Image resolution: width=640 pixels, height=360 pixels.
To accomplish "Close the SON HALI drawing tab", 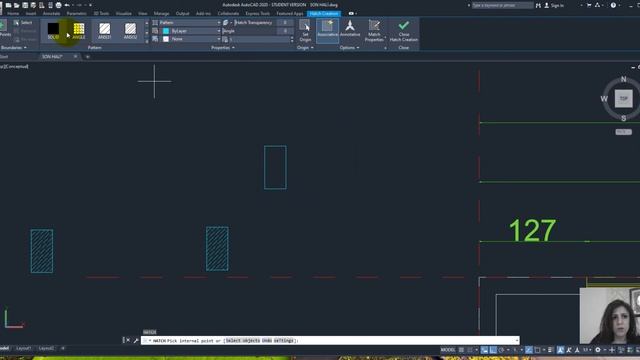I will pos(76,57).
